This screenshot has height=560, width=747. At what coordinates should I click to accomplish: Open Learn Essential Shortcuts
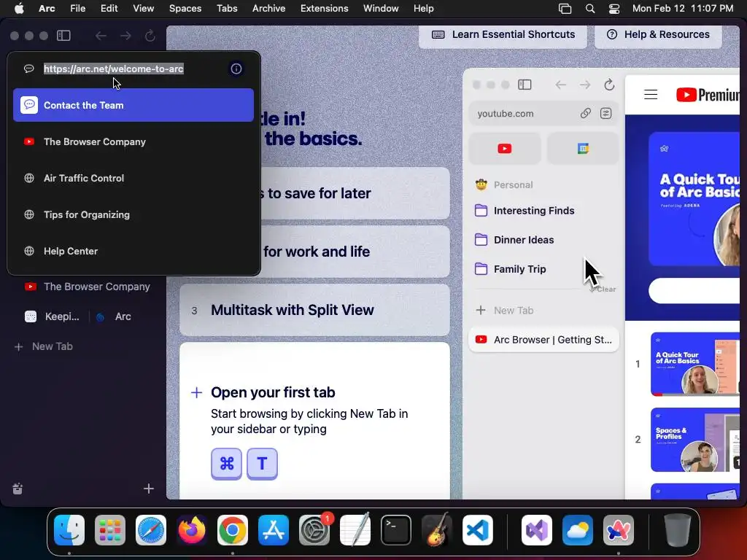[503, 34]
